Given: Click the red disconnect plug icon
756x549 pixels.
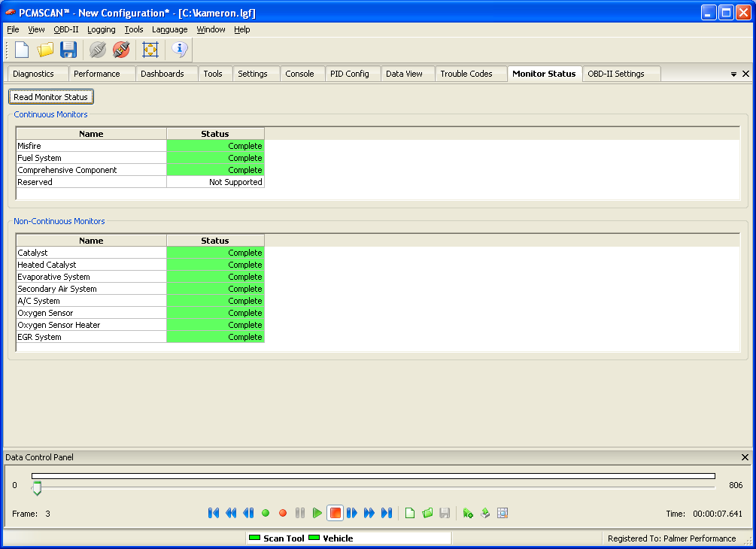Looking at the screenshot, I should (x=121, y=50).
